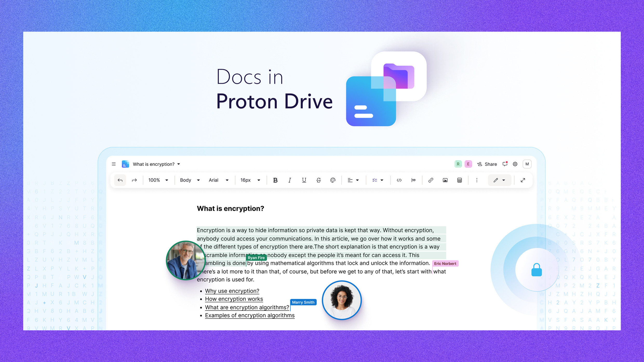
Task: Toggle italic formatting
Action: point(290,180)
